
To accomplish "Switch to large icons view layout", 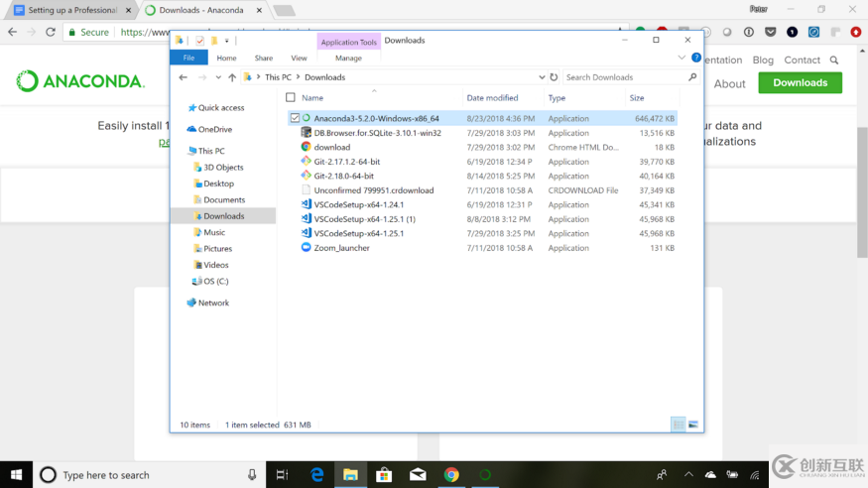I will click(x=693, y=425).
